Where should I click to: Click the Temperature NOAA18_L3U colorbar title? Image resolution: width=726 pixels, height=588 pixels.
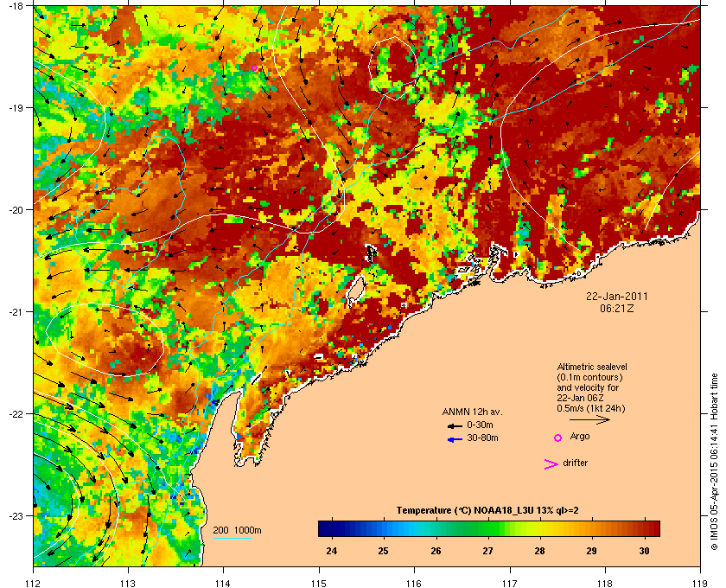coord(487,511)
